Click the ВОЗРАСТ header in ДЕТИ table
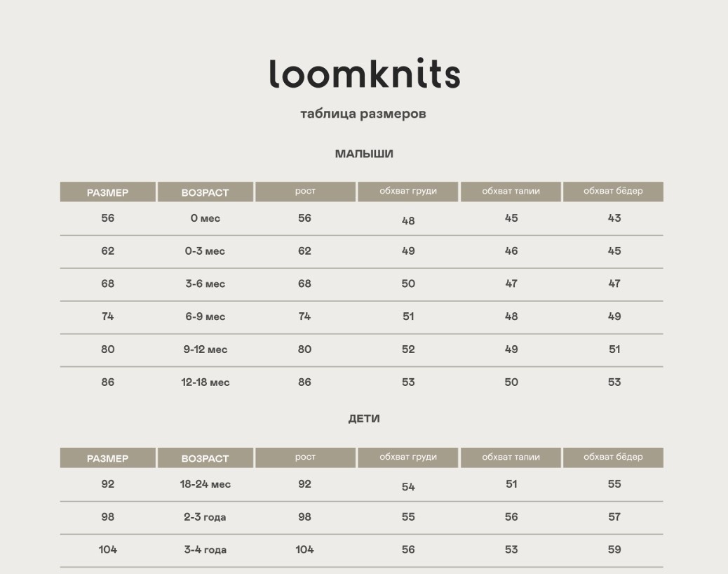This screenshot has width=728, height=574. (x=205, y=458)
